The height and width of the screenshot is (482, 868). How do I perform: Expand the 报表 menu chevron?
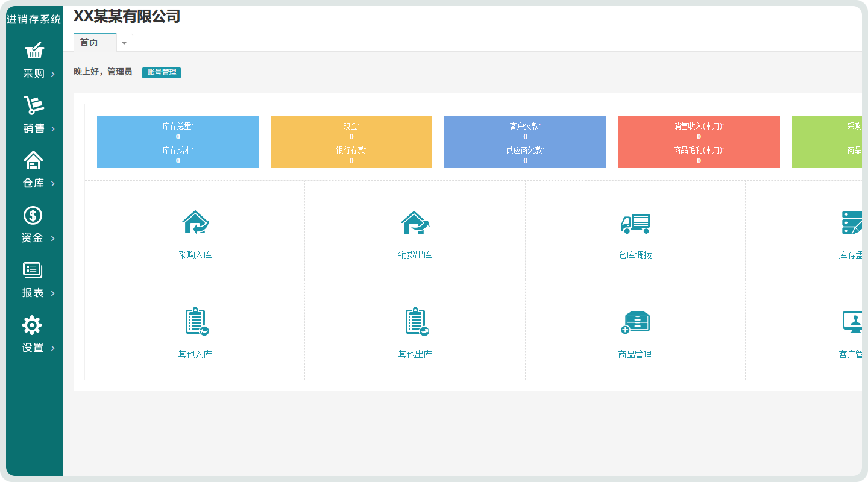coord(53,293)
